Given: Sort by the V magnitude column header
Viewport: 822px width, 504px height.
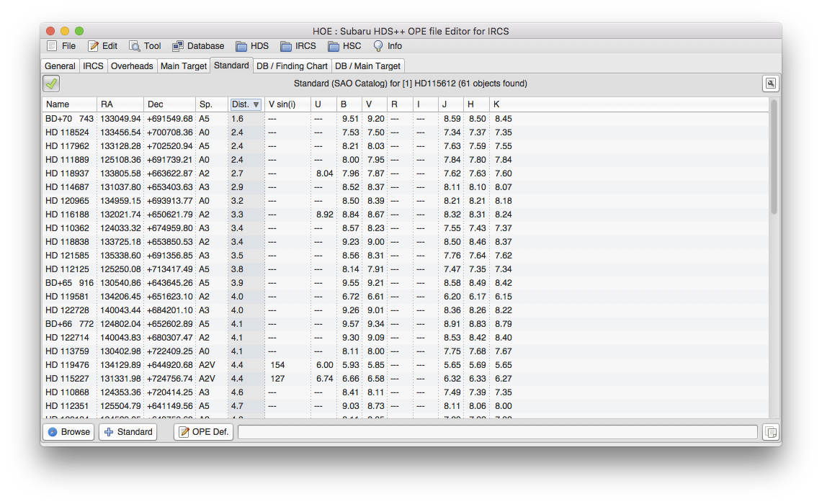Looking at the screenshot, I should coord(375,104).
